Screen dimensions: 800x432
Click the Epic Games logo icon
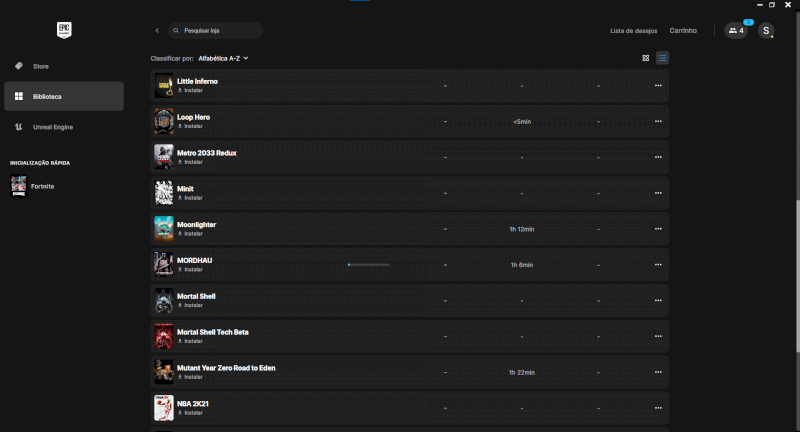click(x=64, y=30)
